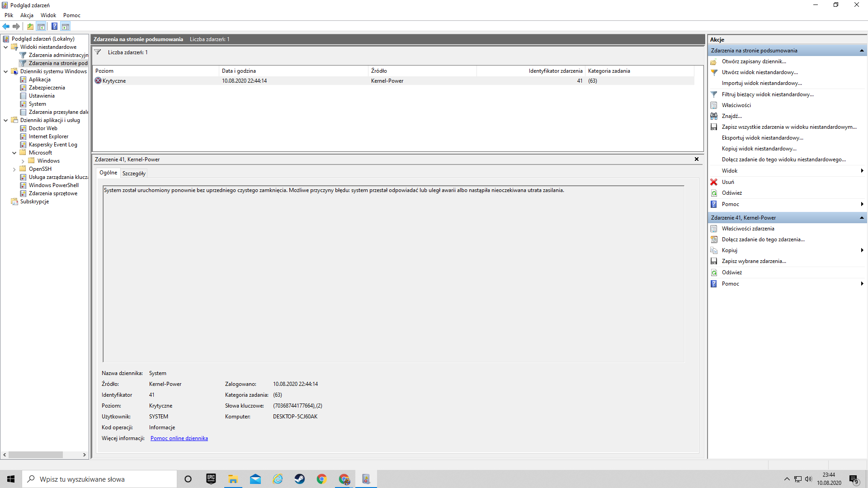Click red X Usuń action
Viewport: 868px width, 488px height.
point(727,182)
